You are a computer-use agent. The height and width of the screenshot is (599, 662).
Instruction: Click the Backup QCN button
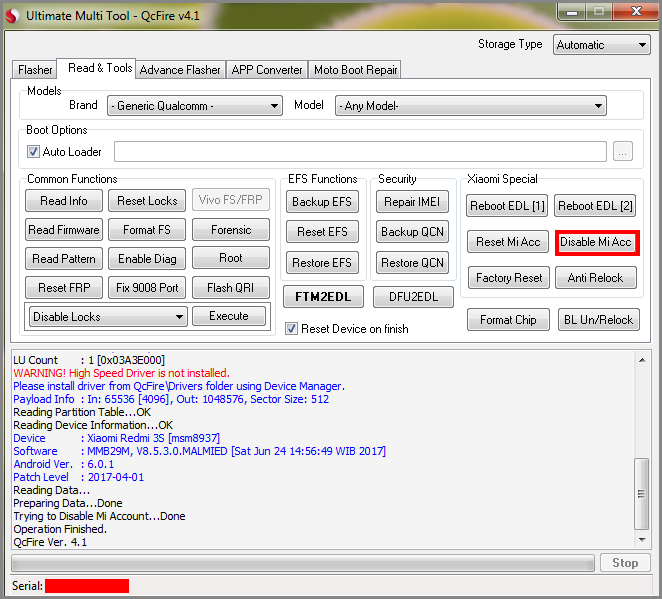point(412,232)
